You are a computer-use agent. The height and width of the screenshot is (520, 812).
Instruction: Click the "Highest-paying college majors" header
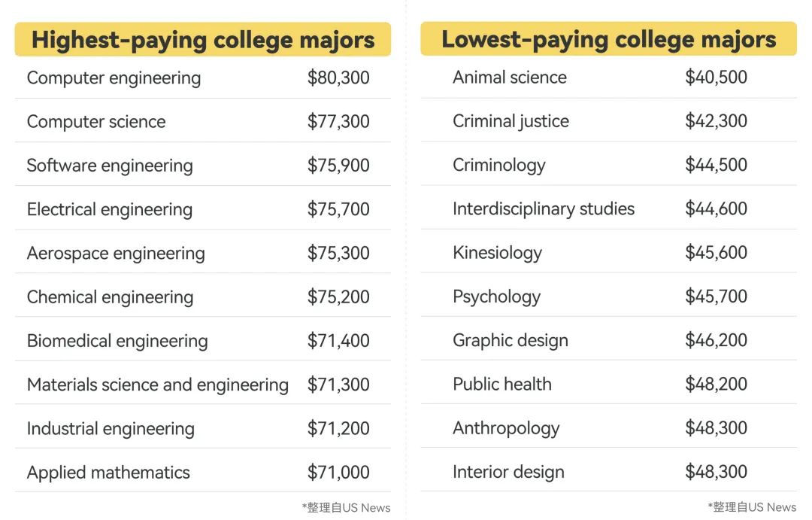(x=203, y=40)
